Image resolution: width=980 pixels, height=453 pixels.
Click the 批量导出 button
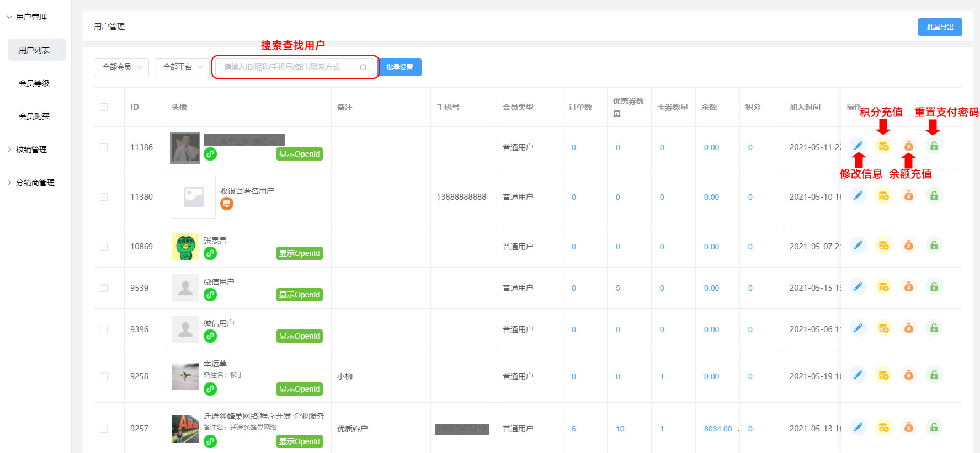pos(940,27)
